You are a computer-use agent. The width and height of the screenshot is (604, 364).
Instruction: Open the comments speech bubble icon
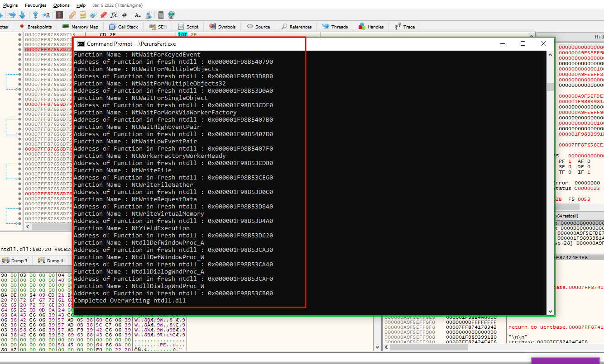[x=82, y=15]
